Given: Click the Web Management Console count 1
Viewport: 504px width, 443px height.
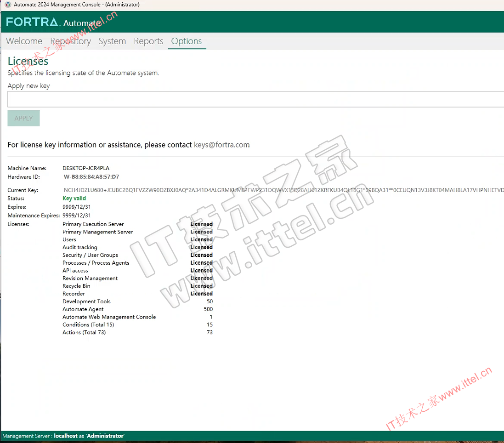Looking at the screenshot, I should coord(211,317).
